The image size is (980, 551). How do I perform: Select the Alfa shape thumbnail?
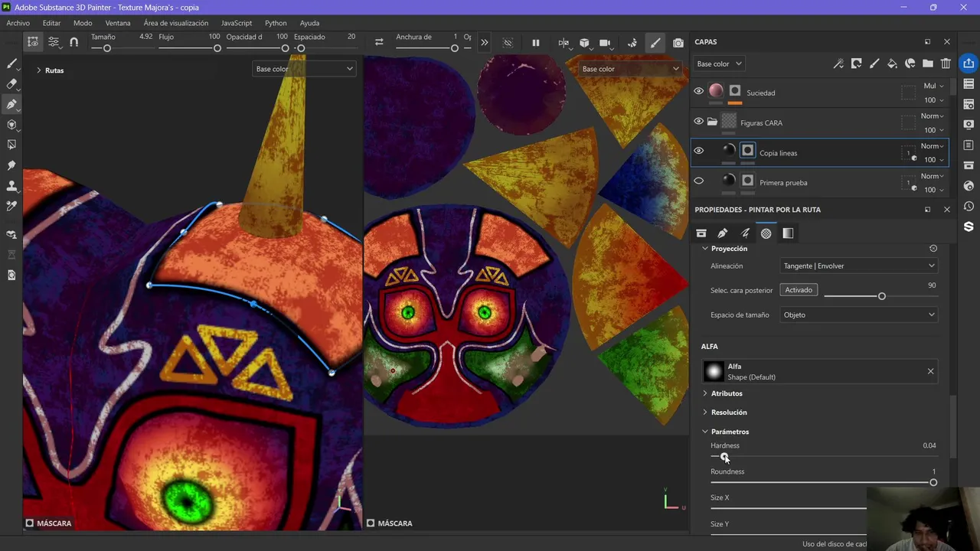click(714, 371)
